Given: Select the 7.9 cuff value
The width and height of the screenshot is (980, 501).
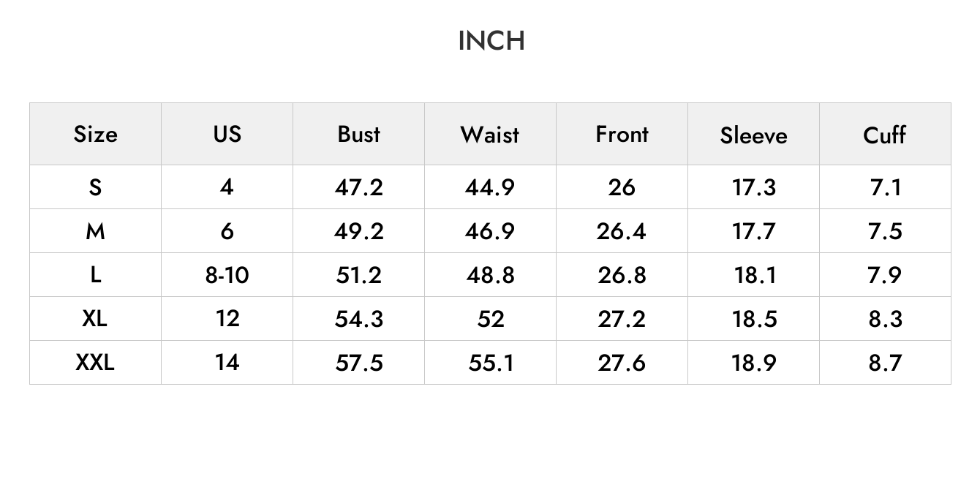Looking at the screenshot, I should tap(885, 275).
